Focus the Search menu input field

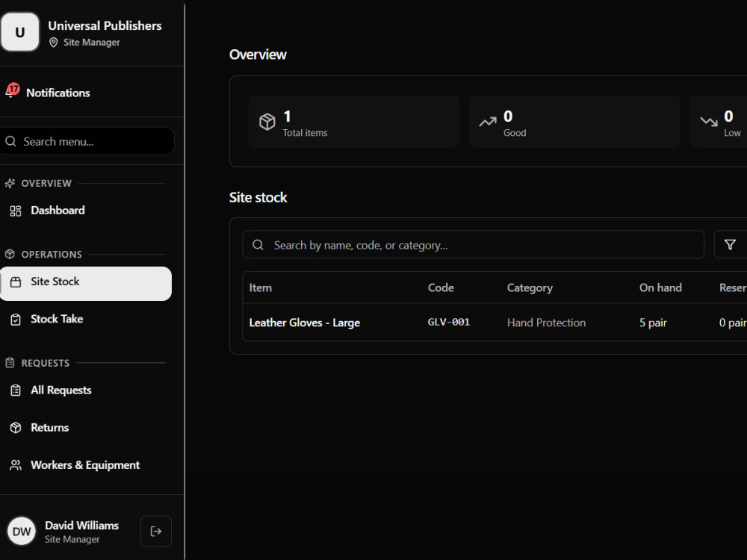point(87,141)
